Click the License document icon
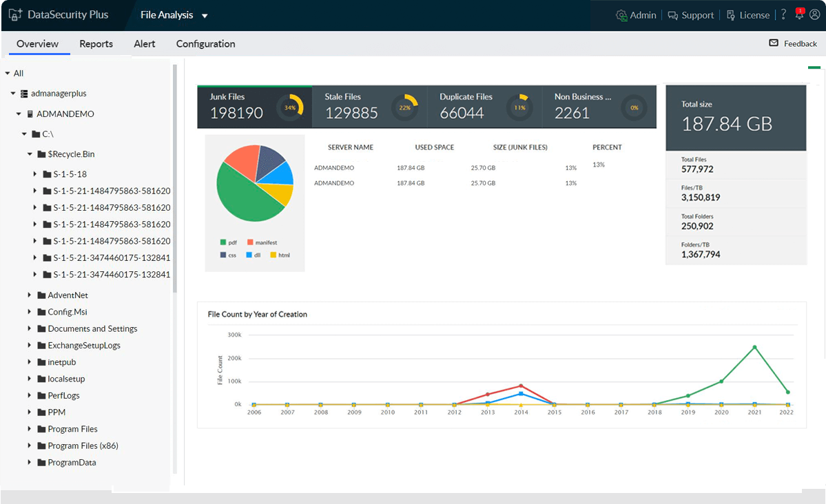 tap(731, 15)
